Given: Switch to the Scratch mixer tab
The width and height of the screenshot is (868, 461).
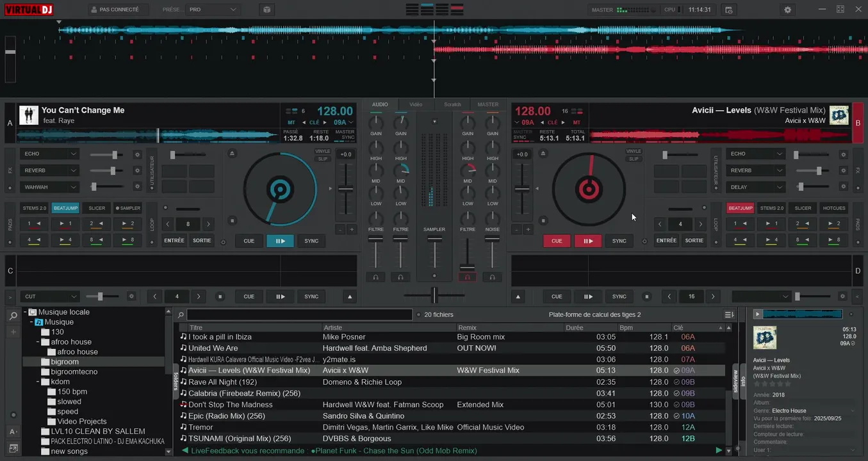Looking at the screenshot, I should (x=452, y=104).
